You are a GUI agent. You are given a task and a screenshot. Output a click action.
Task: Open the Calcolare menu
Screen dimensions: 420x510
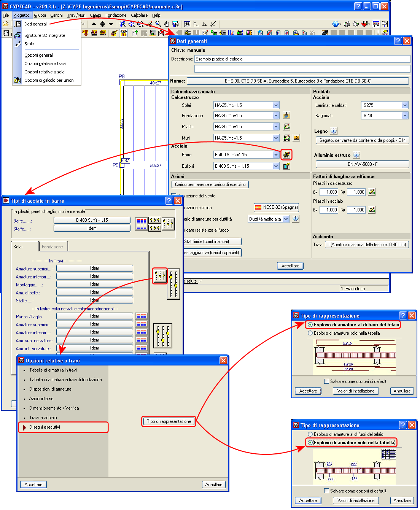139,15
